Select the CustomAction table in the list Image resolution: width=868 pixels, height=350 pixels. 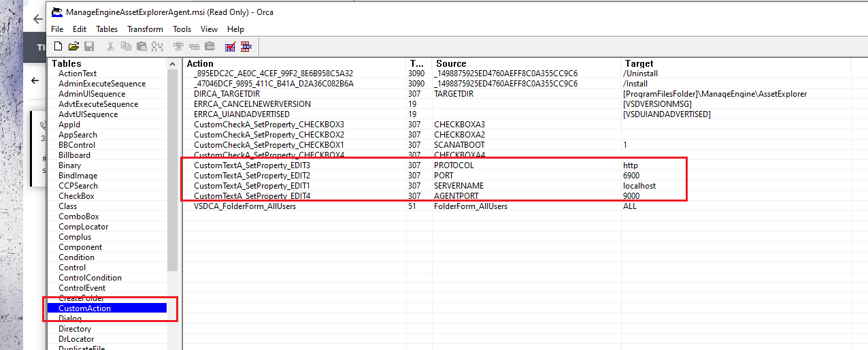coord(84,308)
